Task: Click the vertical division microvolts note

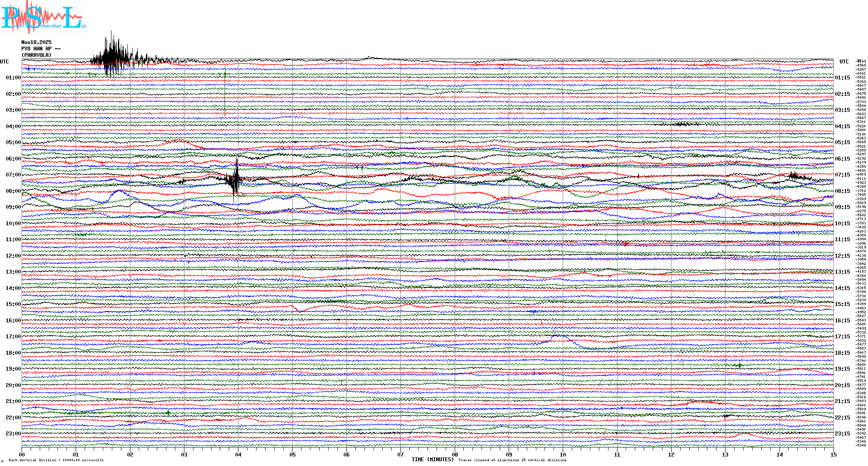Action: point(56,460)
